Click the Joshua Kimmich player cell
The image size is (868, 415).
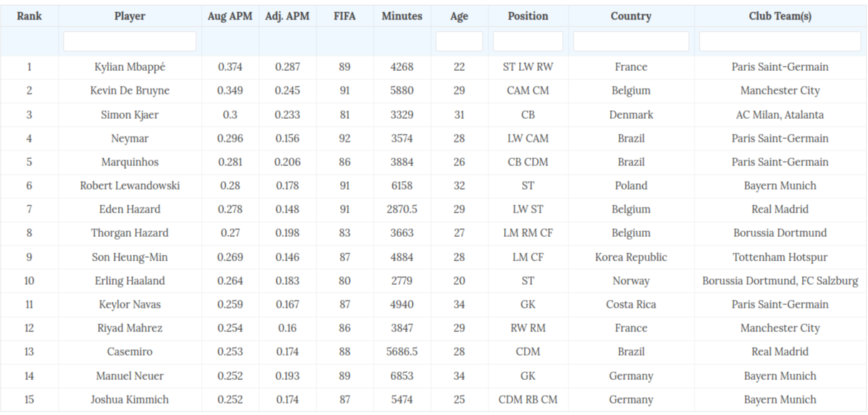[130, 400]
